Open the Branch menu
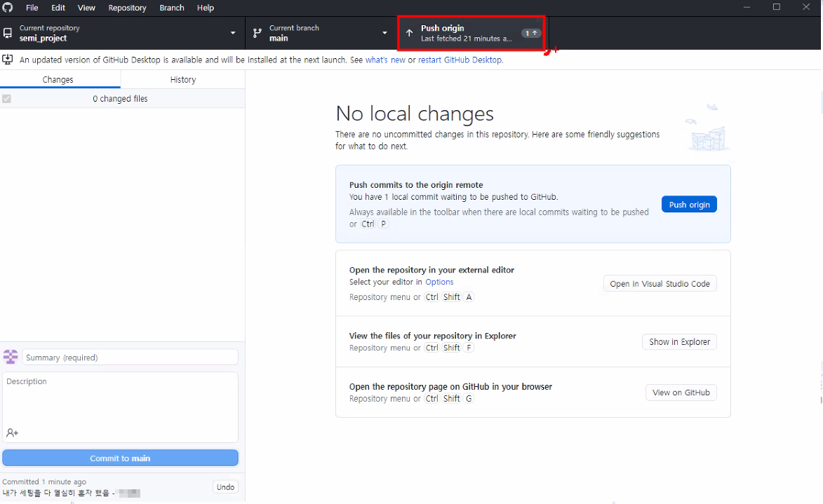 coord(172,8)
